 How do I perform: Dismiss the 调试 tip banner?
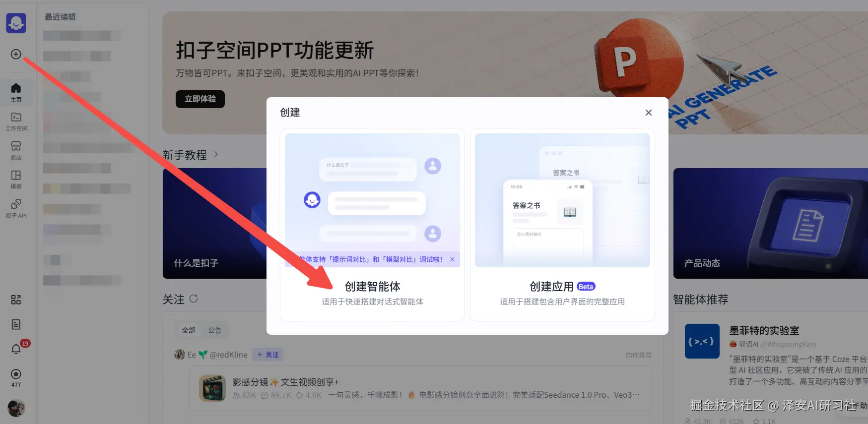pos(452,259)
